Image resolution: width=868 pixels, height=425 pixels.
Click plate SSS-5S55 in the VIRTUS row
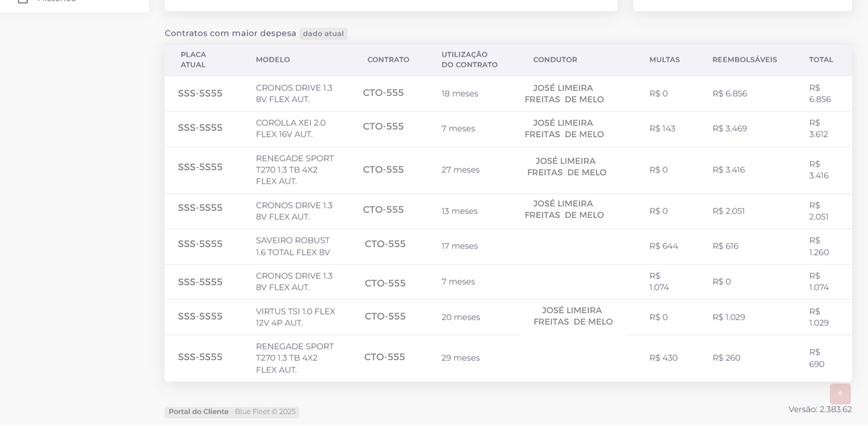coord(200,316)
